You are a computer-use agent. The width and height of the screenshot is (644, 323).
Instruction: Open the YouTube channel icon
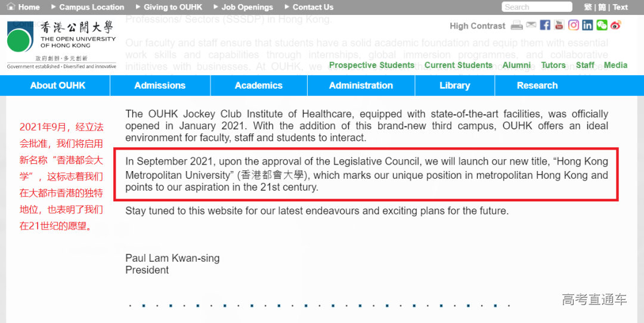tap(559, 25)
